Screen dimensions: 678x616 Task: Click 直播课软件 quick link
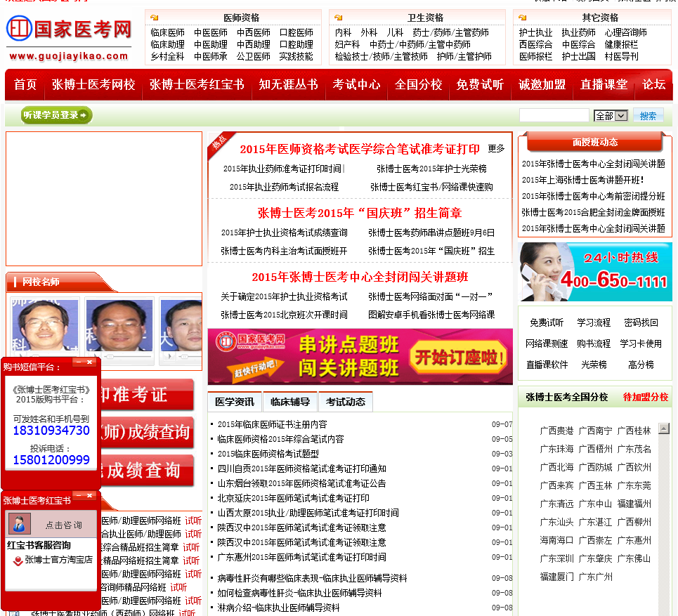547,365
